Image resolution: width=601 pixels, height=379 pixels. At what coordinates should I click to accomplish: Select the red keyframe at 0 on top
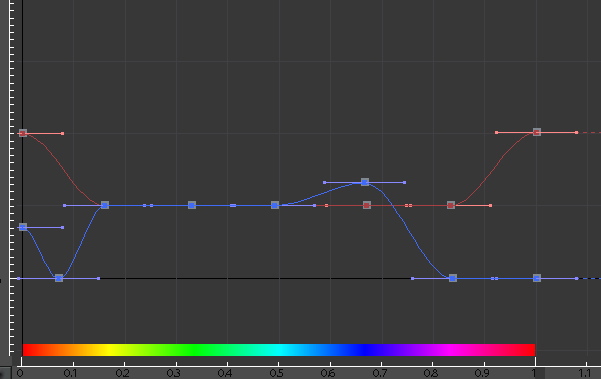coord(23,133)
